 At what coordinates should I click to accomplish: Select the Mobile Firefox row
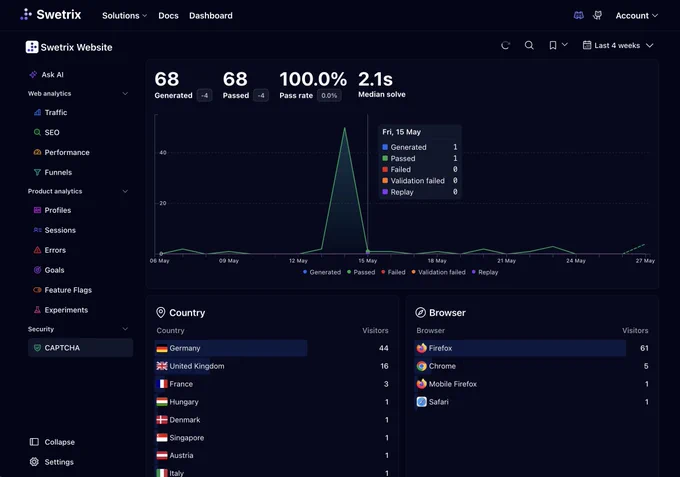tap(532, 384)
